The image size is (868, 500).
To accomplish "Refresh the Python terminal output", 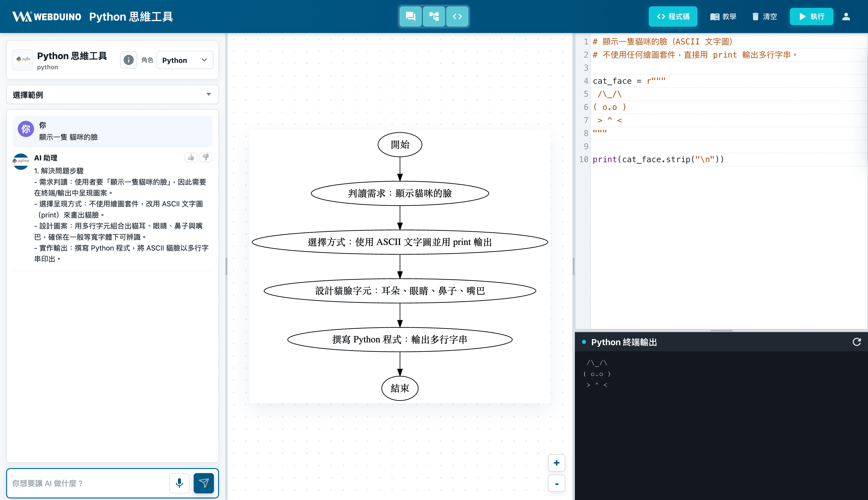I will tap(857, 342).
